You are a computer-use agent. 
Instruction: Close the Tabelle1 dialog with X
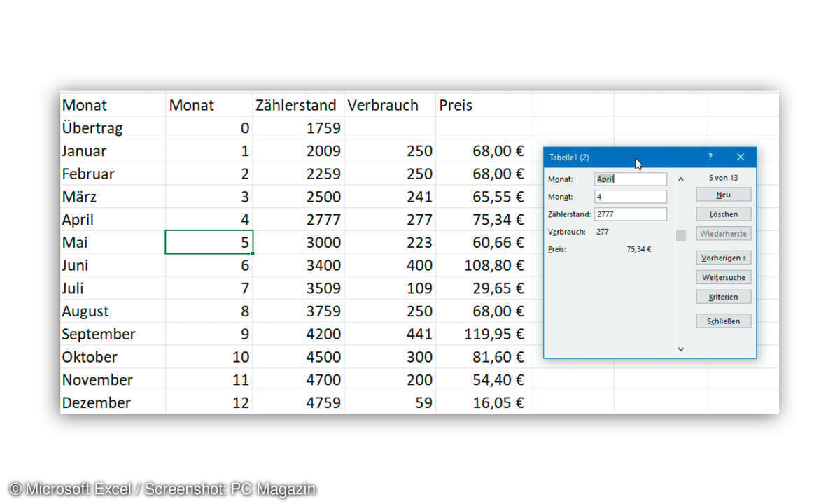[741, 157]
